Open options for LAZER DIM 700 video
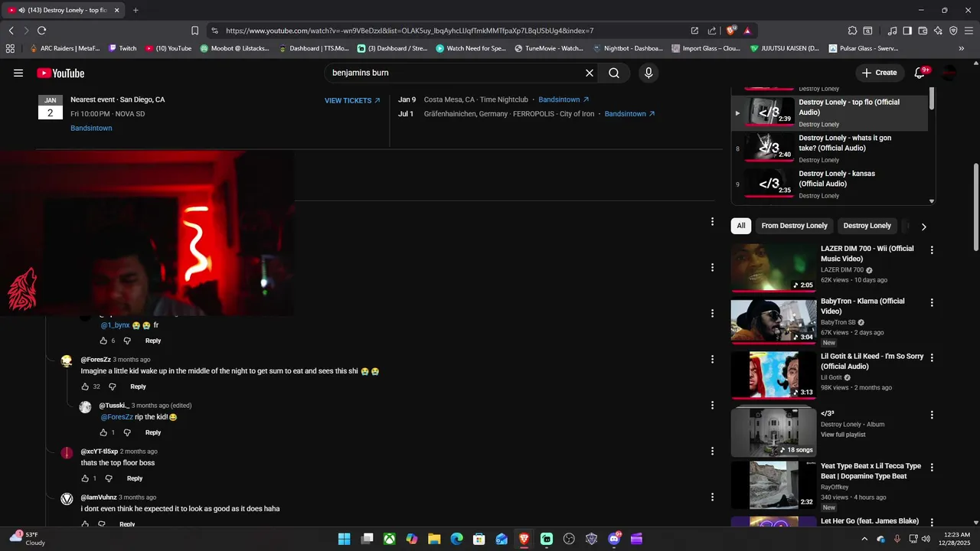 (932, 250)
